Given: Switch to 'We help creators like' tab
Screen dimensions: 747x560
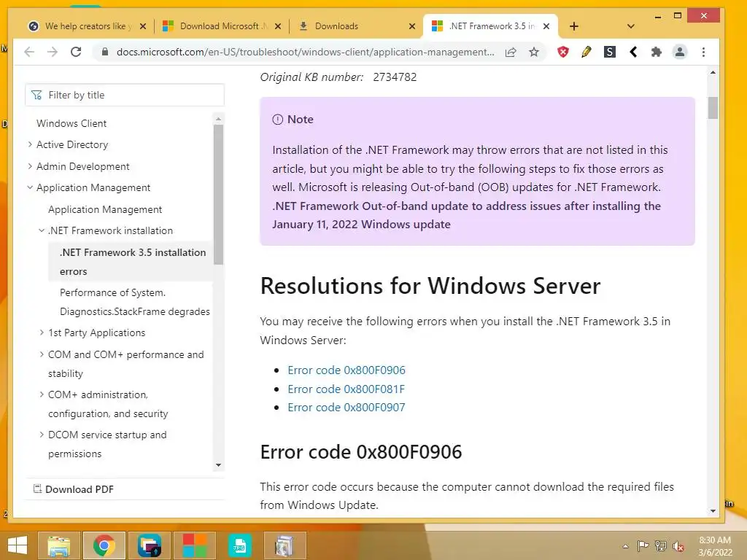Looking at the screenshot, I should [x=88, y=26].
